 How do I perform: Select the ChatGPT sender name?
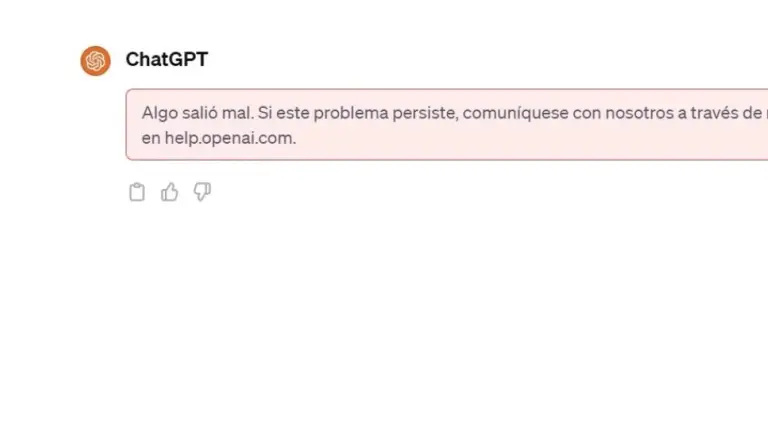[x=167, y=59]
